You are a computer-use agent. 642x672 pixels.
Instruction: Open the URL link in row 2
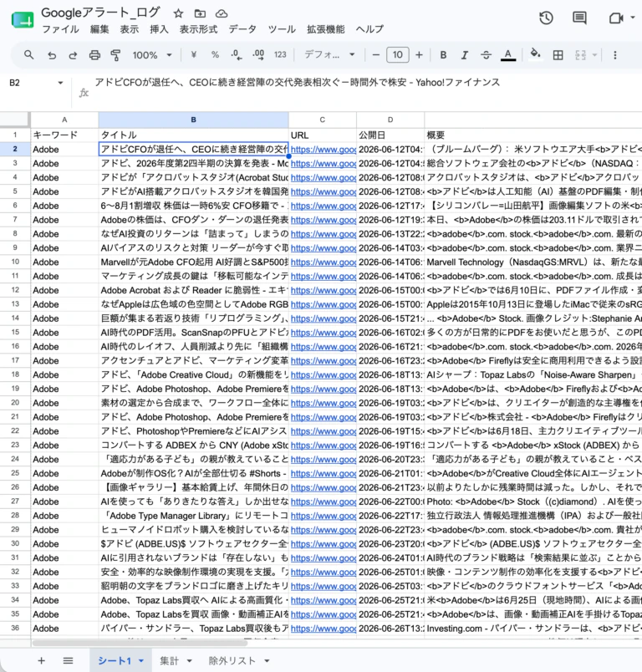point(324,149)
